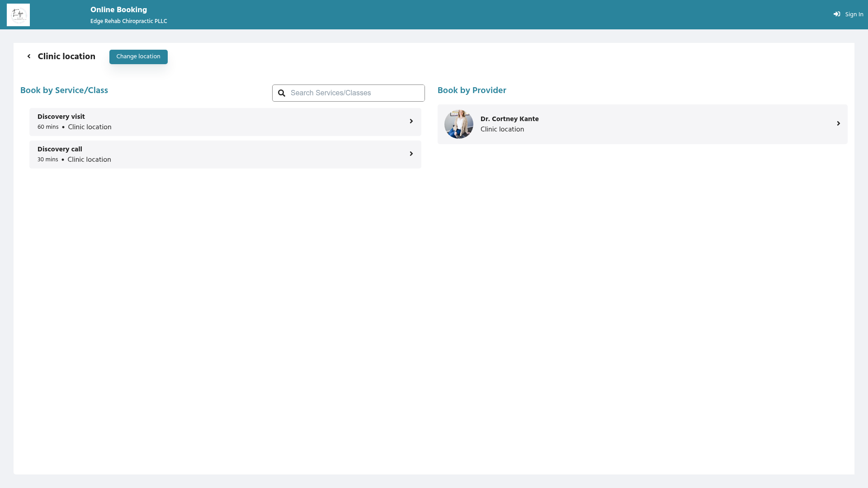
Task: Click the Clinic location page heading
Action: coord(66,56)
